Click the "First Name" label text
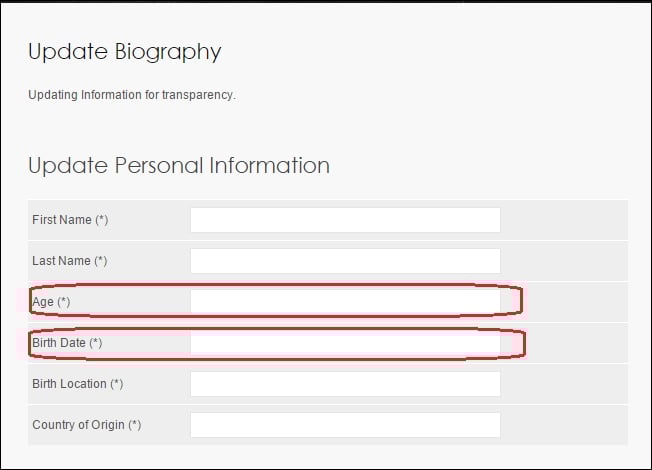 [61, 220]
